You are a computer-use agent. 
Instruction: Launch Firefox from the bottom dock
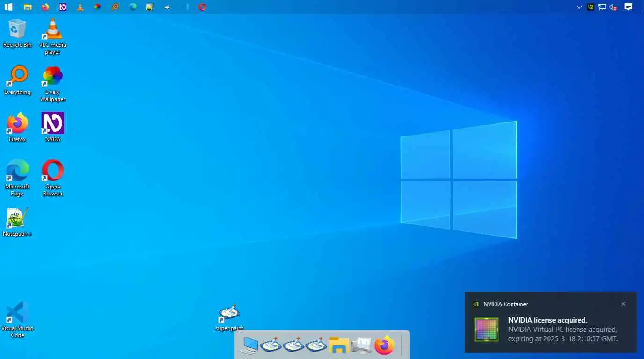[384, 345]
